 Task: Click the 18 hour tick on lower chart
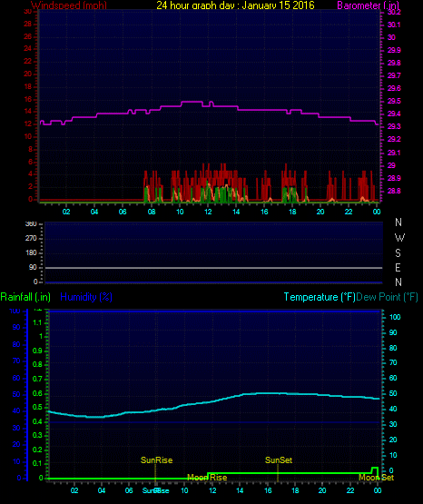point(295,490)
